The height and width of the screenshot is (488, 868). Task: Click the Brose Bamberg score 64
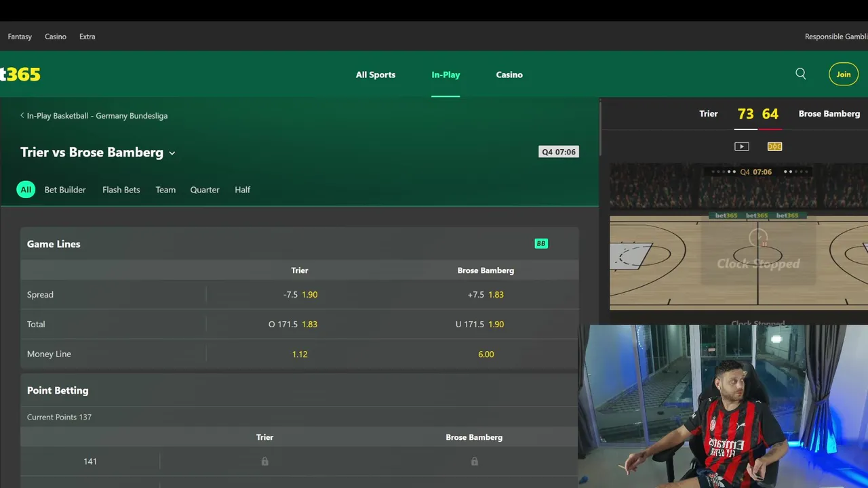(x=770, y=114)
